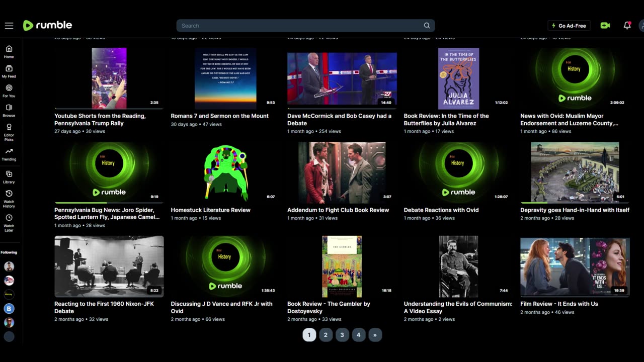Open the hamburger menu icon
644x362 pixels.
9,26
